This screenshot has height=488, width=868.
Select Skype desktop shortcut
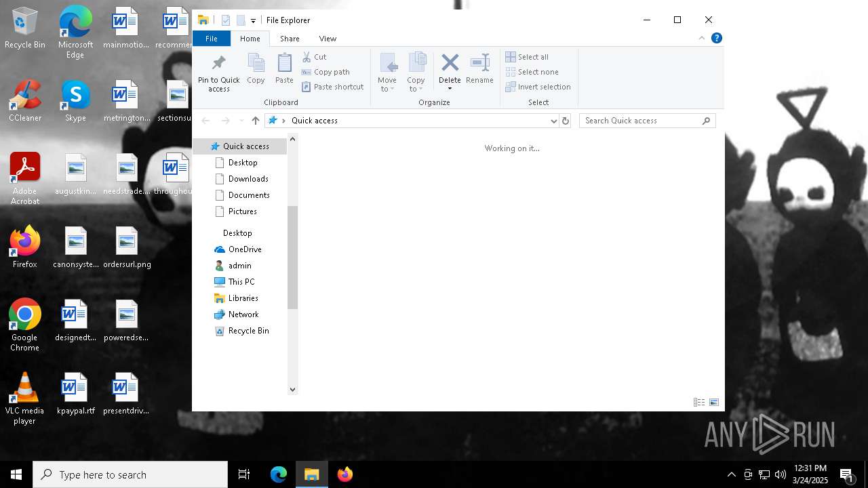(75, 102)
